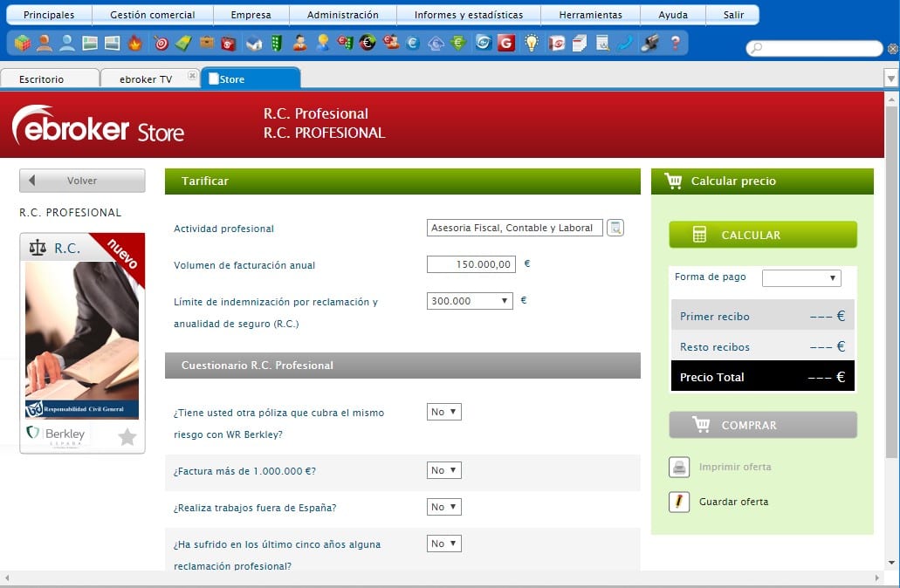Click the brown briefcase toolbar icon
900x588 pixels.
pos(207,43)
